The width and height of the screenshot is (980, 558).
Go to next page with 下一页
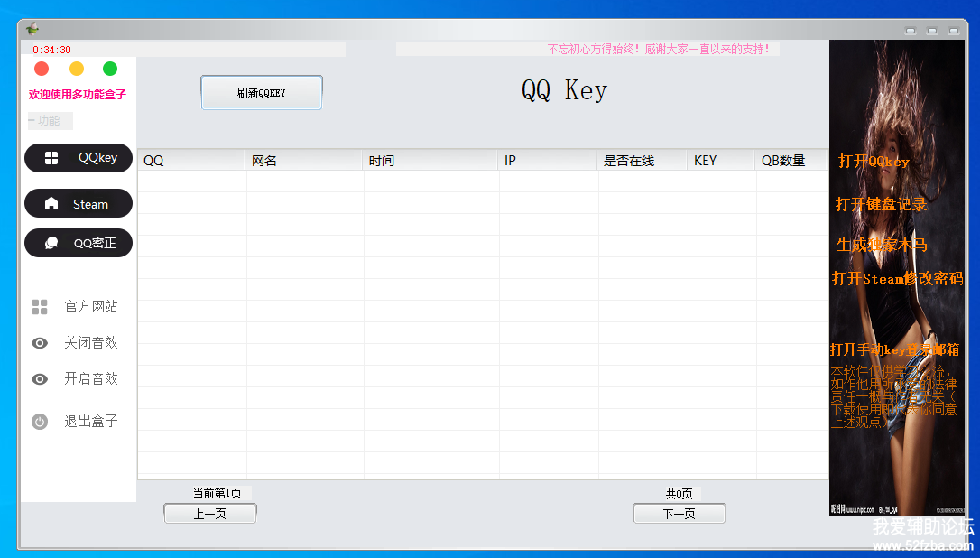click(680, 514)
